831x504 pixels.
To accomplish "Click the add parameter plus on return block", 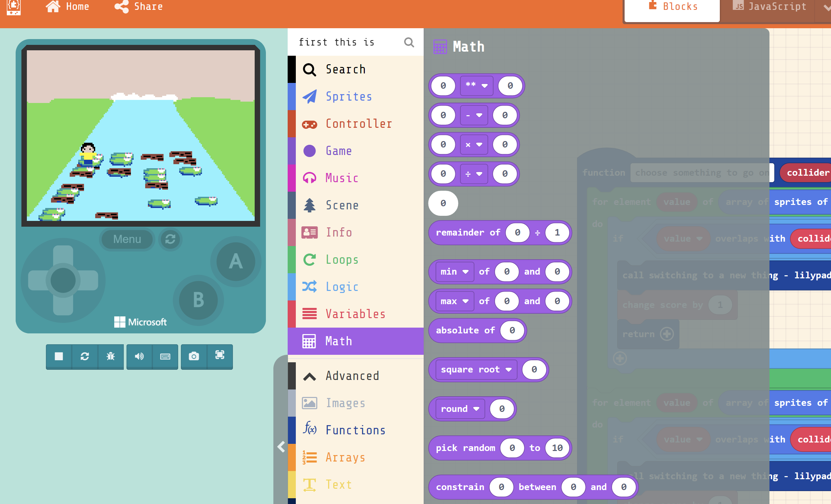I will point(667,334).
